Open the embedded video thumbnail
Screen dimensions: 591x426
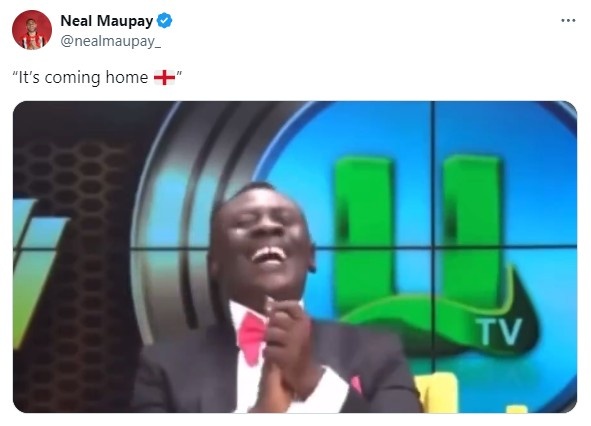point(295,257)
